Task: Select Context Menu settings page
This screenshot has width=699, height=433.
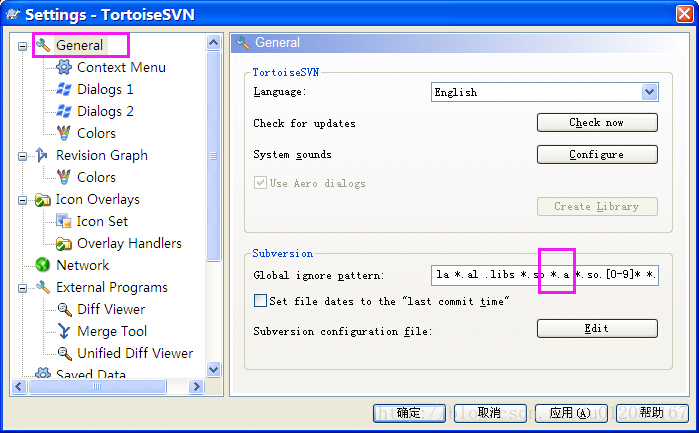Action: pyautogui.click(x=121, y=67)
